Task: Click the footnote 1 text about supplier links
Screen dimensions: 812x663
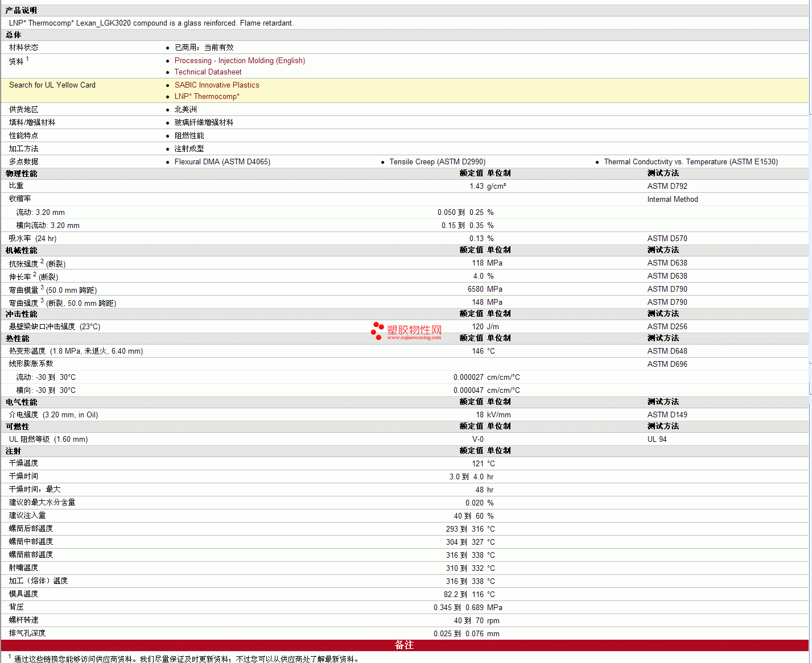Action: [x=188, y=659]
